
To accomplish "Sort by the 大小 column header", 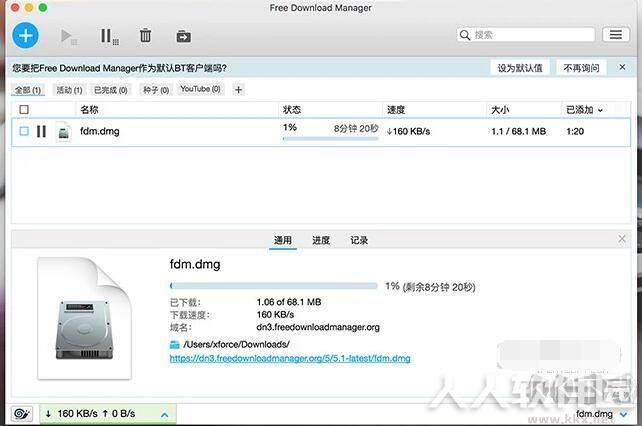I will pyautogui.click(x=500, y=109).
